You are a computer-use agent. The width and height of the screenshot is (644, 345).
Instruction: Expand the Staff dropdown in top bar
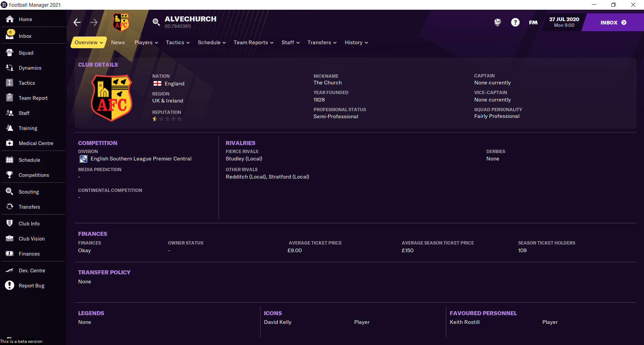pos(290,43)
